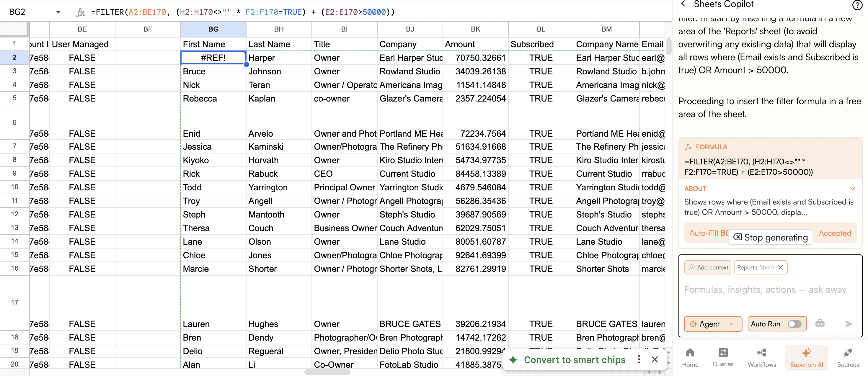This screenshot has width=868, height=376.
Task: Click the send arrow icon
Action: click(x=849, y=324)
